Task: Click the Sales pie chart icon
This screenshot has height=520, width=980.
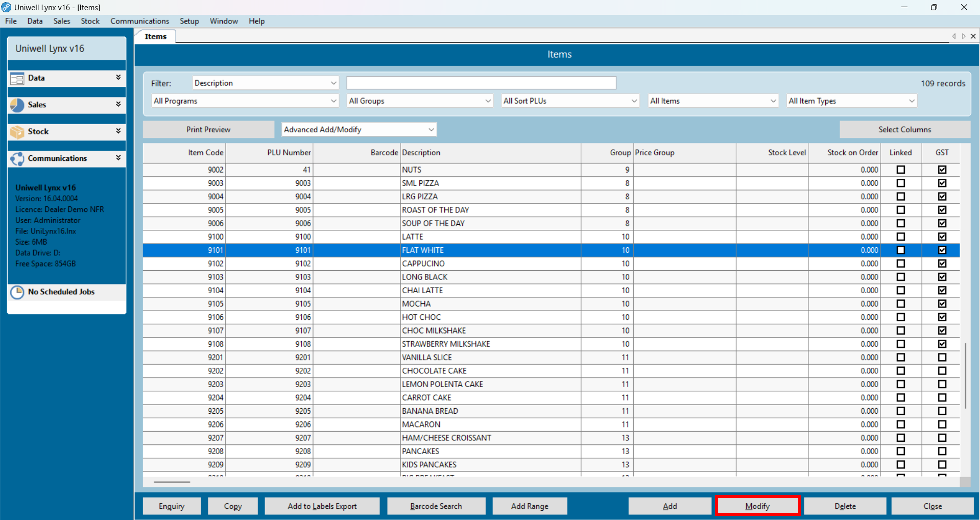Action: click(17, 105)
